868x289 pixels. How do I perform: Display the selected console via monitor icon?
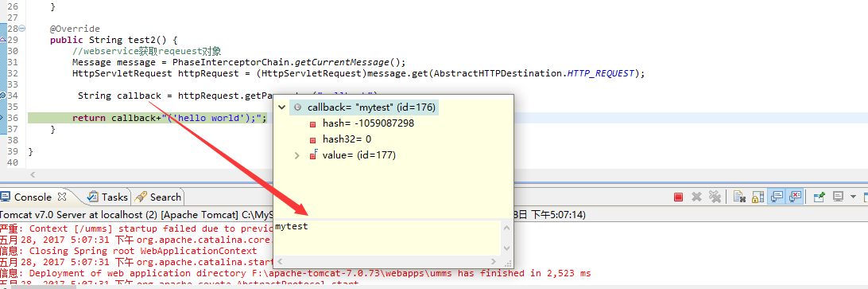[x=838, y=197]
